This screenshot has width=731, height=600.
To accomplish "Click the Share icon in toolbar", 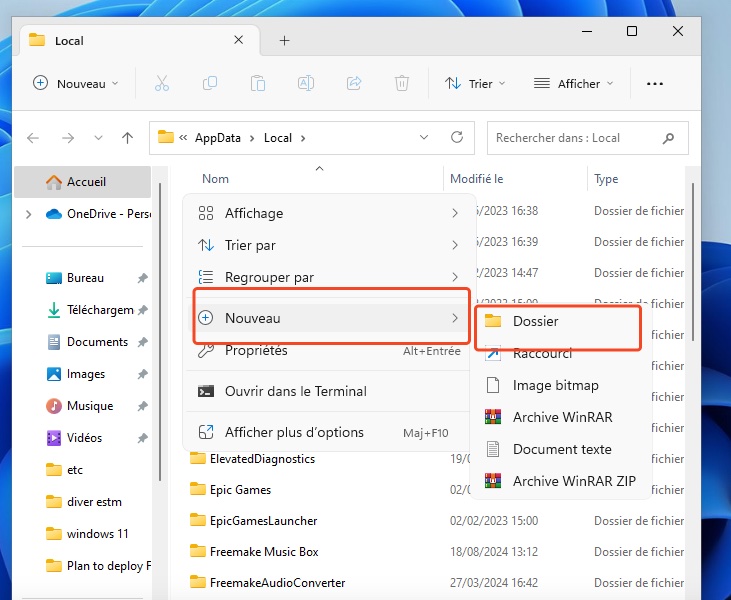I will 354,83.
